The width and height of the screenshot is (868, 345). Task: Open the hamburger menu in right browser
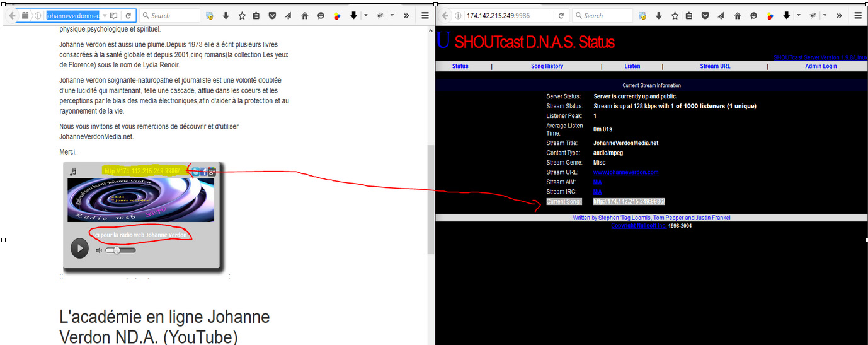[859, 15]
